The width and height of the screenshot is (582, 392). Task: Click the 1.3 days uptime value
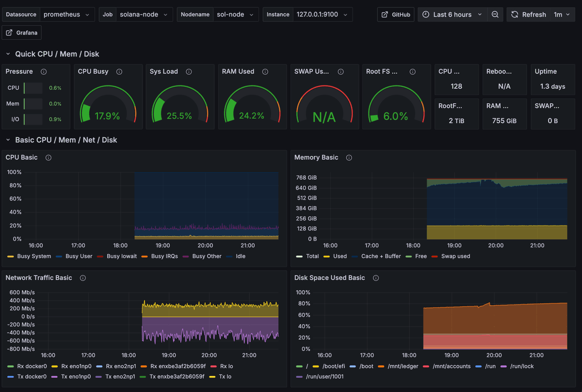pos(553,86)
